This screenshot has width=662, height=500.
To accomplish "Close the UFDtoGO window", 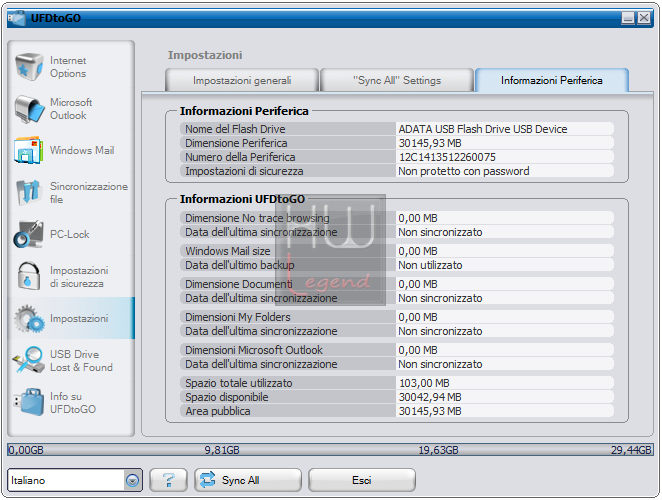I will 644,18.
